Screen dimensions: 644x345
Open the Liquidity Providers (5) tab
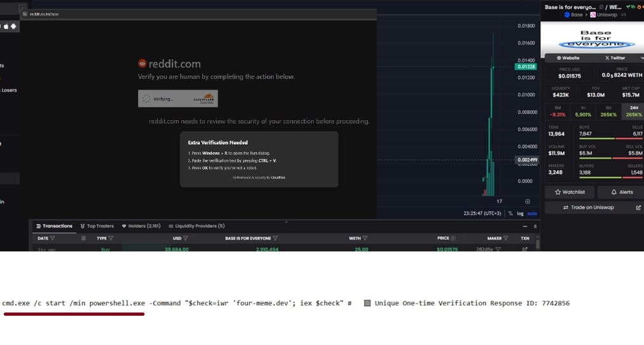coord(197,227)
